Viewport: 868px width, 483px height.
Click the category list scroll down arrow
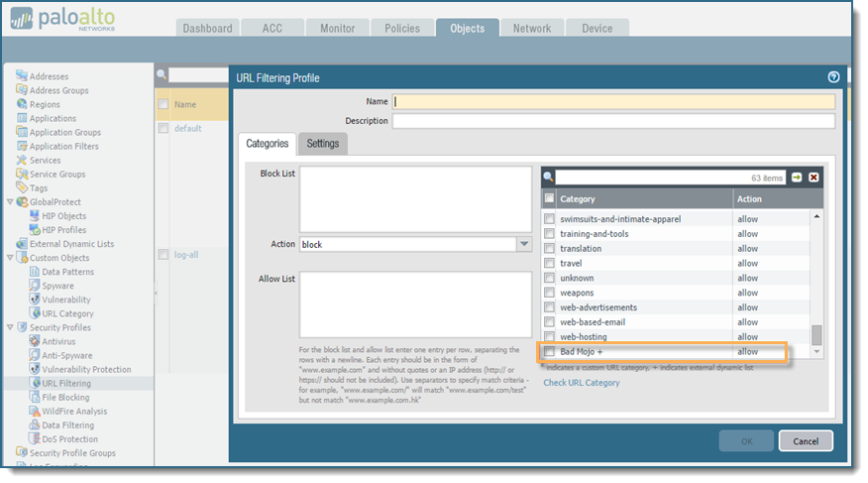tap(816, 352)
